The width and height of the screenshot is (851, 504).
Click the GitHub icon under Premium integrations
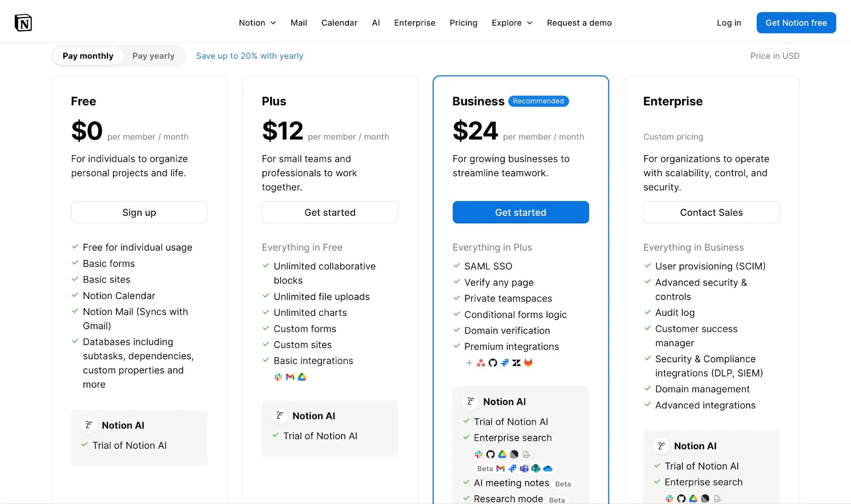(493, 363)
